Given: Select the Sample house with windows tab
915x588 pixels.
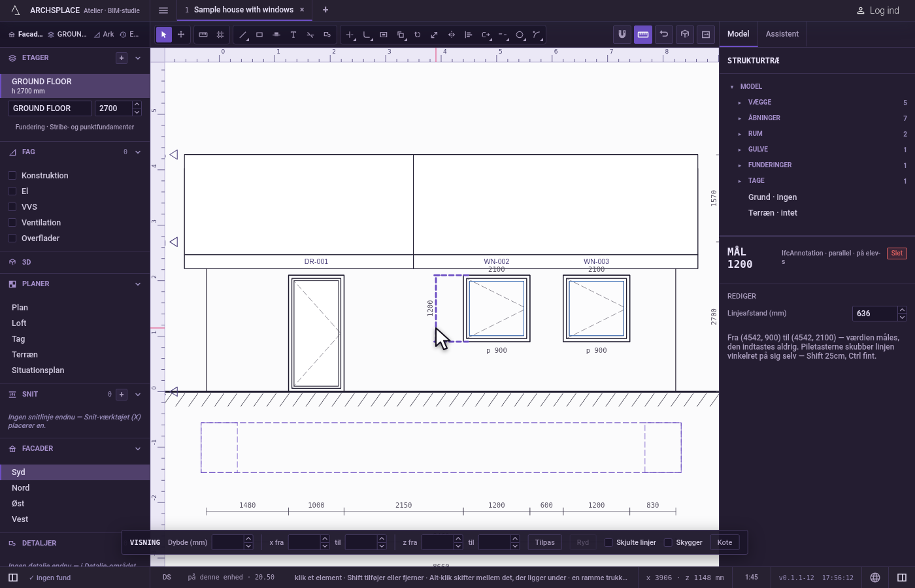Looking at the screenshot, I should click(244, 10).
